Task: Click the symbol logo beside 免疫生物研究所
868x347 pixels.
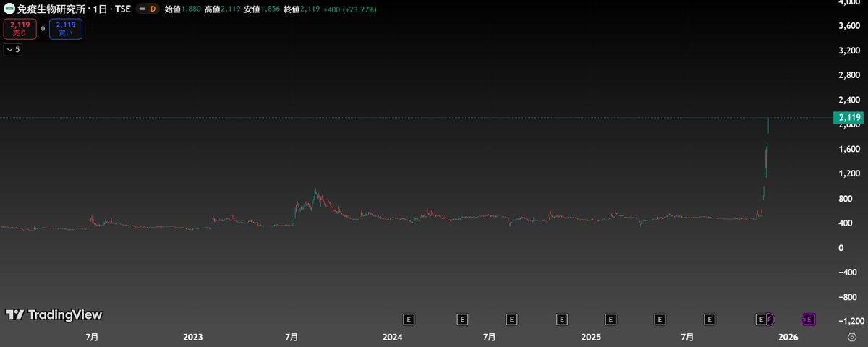Action: click(9, 9)
